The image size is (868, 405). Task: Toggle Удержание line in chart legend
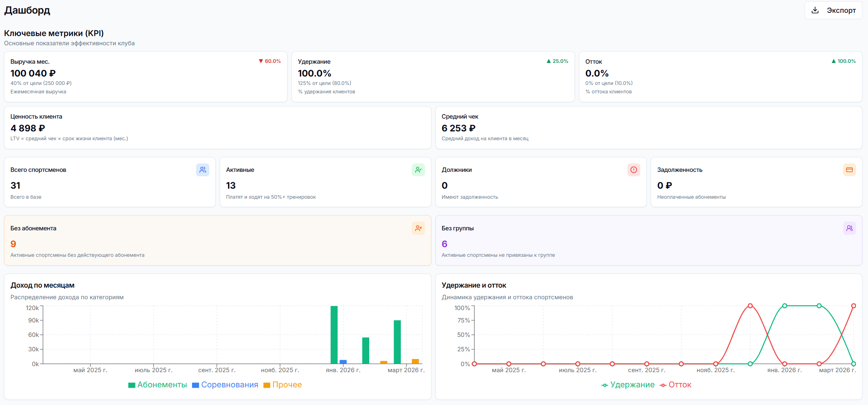pos(628,385)
